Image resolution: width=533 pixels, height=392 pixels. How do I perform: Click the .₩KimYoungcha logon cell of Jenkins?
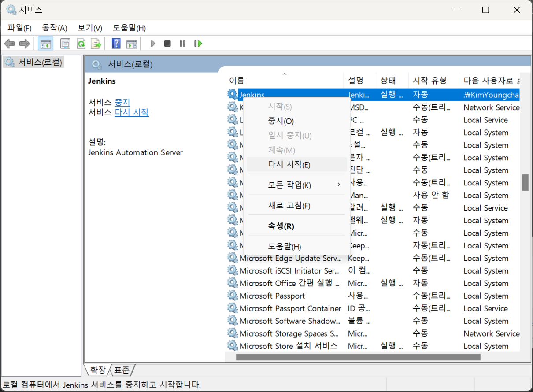pos(492,94)
